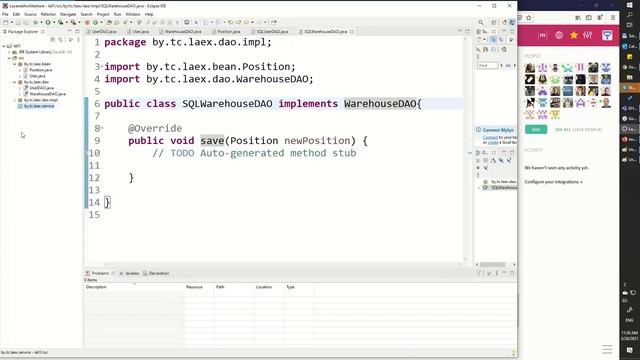This screenshot has width=640, height=360.
Task: Switch to SQLUserDAO.java editor tab
Action: pyautogui.click(x=272, y=31)
